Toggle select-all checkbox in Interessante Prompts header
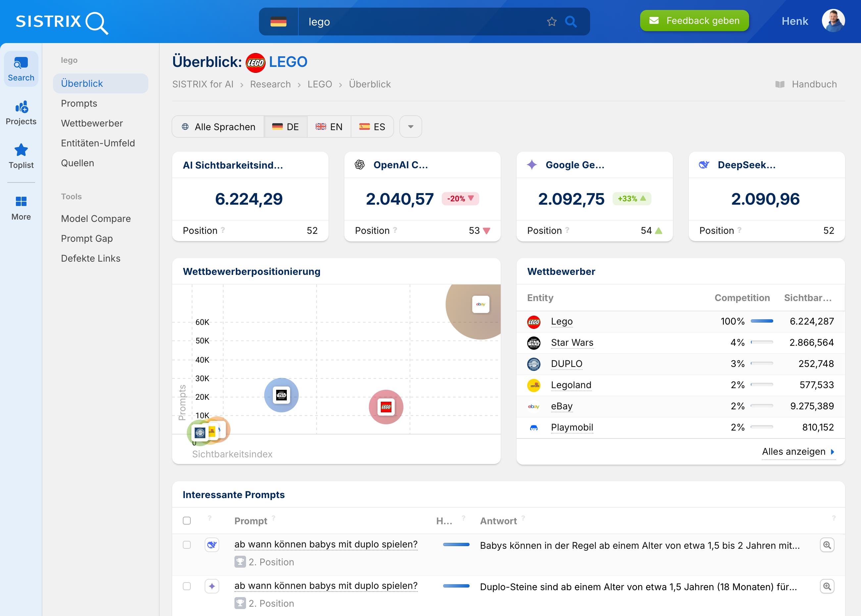Viewport: 861px width, 616px height. click(x=187, y=520)
